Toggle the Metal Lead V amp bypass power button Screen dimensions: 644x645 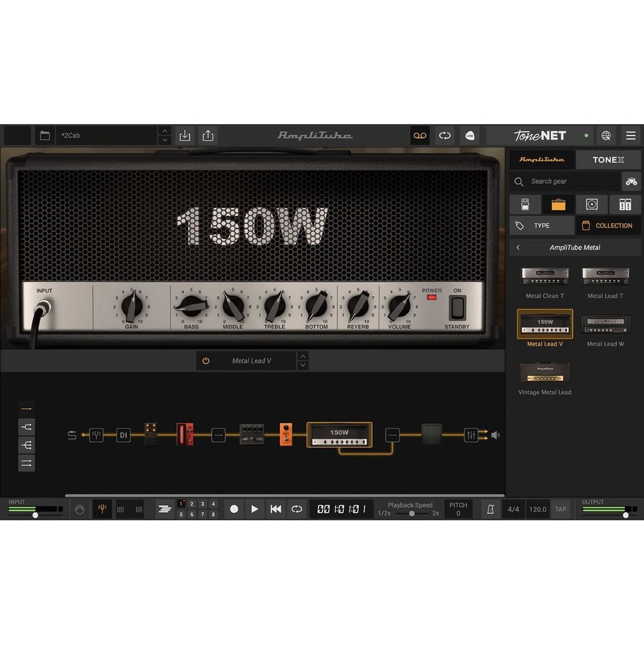pos(205,360)
